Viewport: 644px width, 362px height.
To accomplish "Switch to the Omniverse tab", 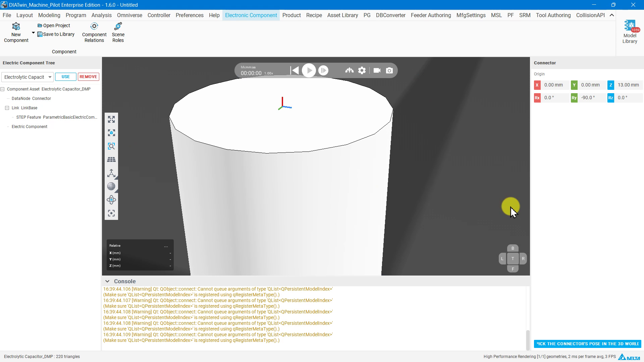I will pos(129,15).
